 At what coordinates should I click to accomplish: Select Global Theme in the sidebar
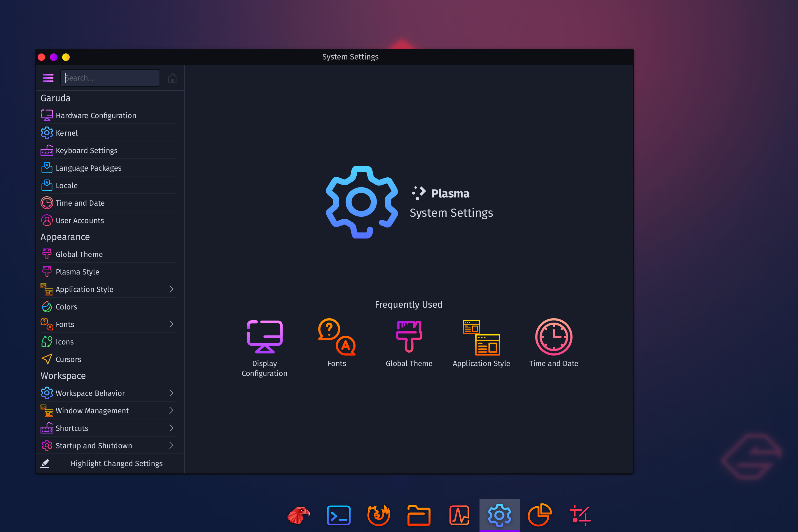pyautogui.click(x=108, y=254)
